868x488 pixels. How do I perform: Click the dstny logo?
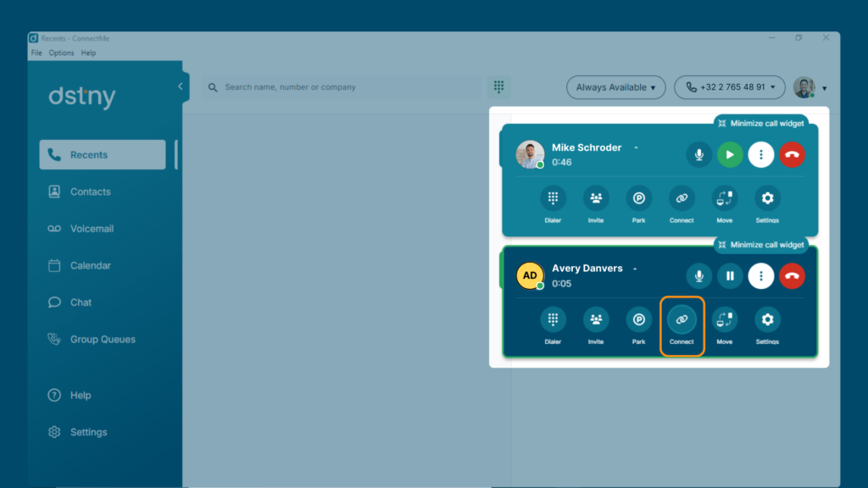82,97
